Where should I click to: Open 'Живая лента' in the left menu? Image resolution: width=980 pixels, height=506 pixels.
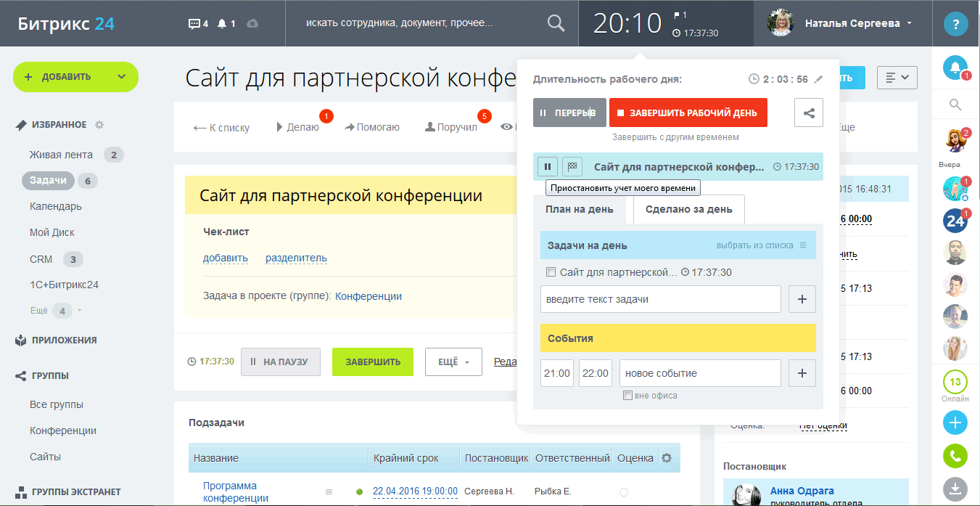click(x=61, y=154)
